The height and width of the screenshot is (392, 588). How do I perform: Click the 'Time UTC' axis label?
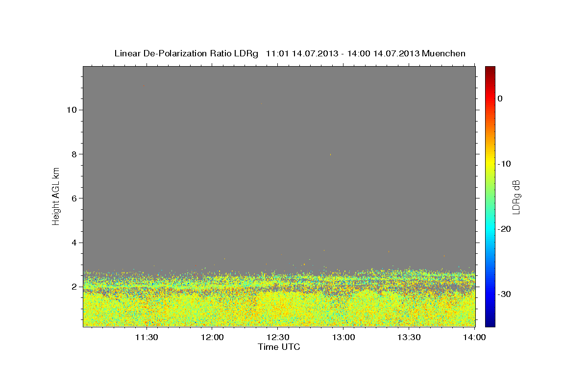click(x=279, y=347)
